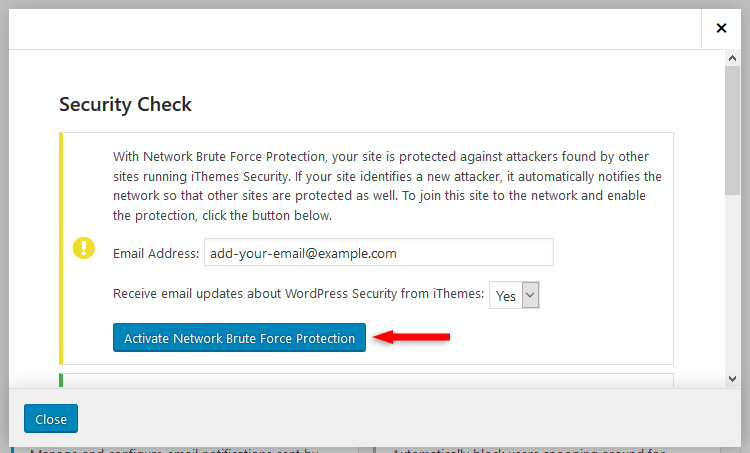Open the email updates Yes dropdown
The image size is (750, 453).
514,295
